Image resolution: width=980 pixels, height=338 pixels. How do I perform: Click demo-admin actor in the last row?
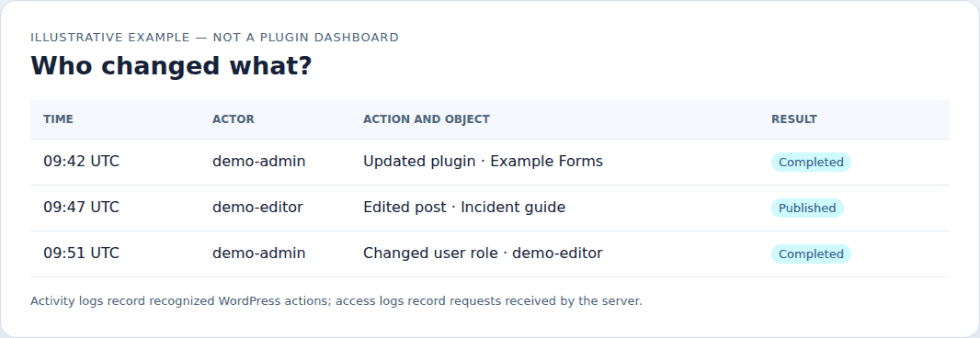(258, 253)
